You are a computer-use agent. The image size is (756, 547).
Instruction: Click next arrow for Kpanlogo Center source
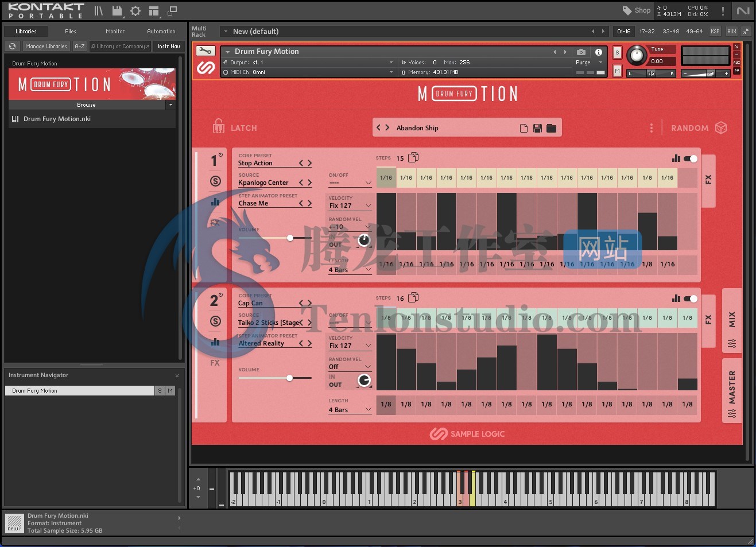[310, 183]
